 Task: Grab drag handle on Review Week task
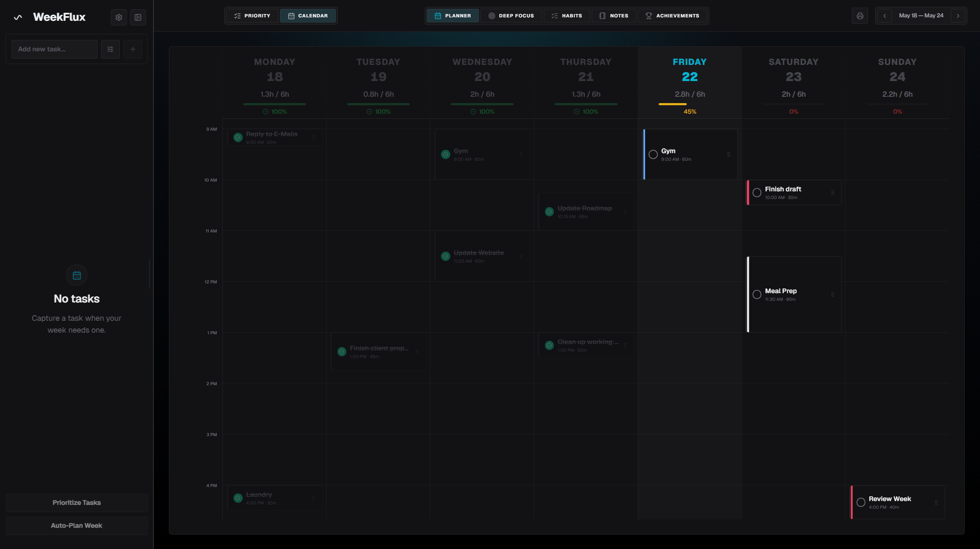click(x=936, y=502)
